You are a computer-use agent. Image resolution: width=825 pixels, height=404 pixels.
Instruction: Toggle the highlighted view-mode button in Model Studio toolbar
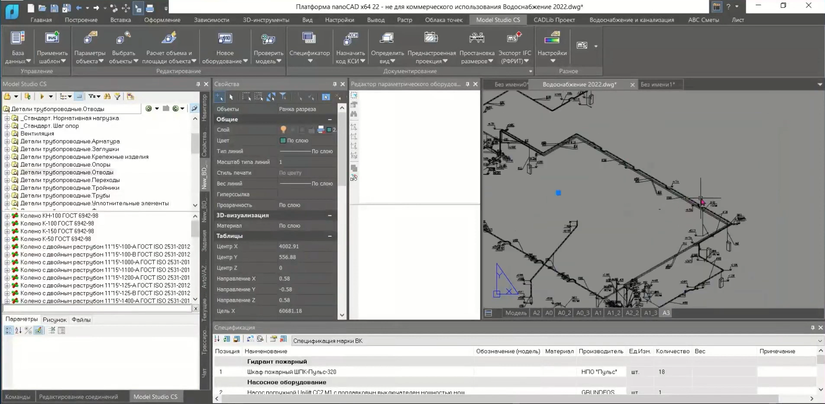click(78, 96)
